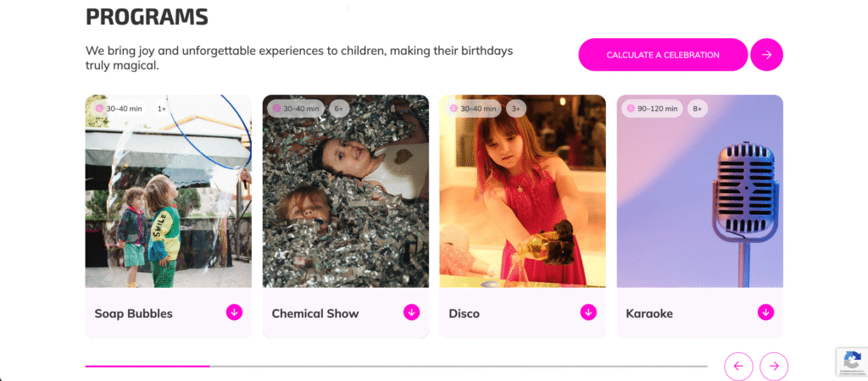Go to next programs slide

774,366
